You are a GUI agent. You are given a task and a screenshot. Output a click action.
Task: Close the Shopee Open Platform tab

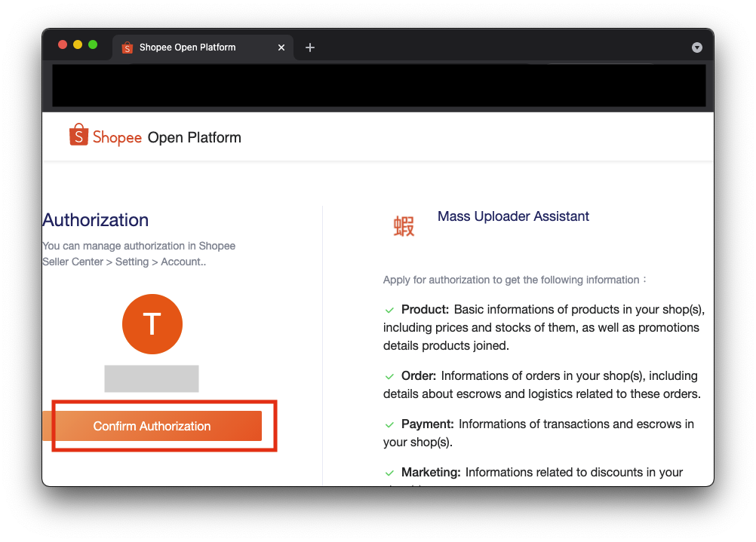click(x=281, y=47)
